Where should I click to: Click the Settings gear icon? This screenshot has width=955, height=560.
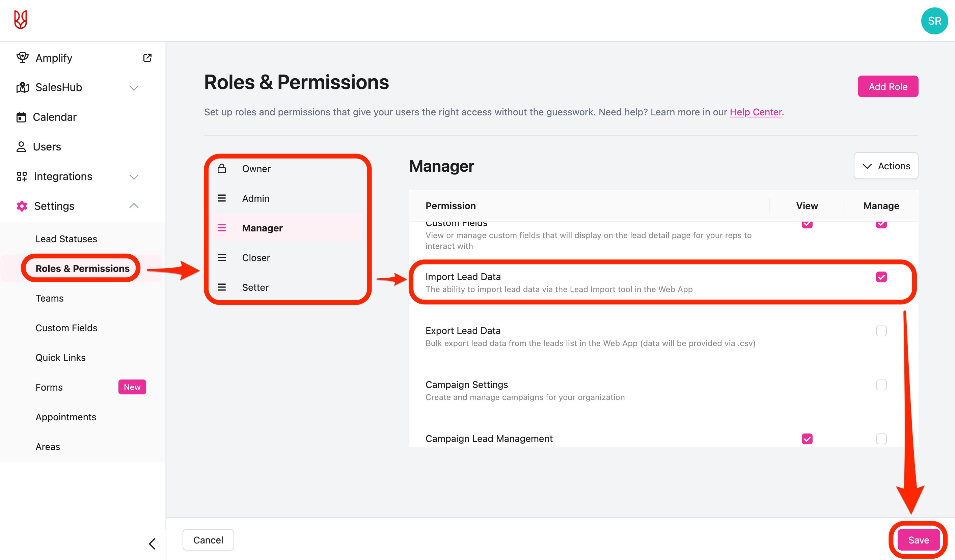click(22, 206)
